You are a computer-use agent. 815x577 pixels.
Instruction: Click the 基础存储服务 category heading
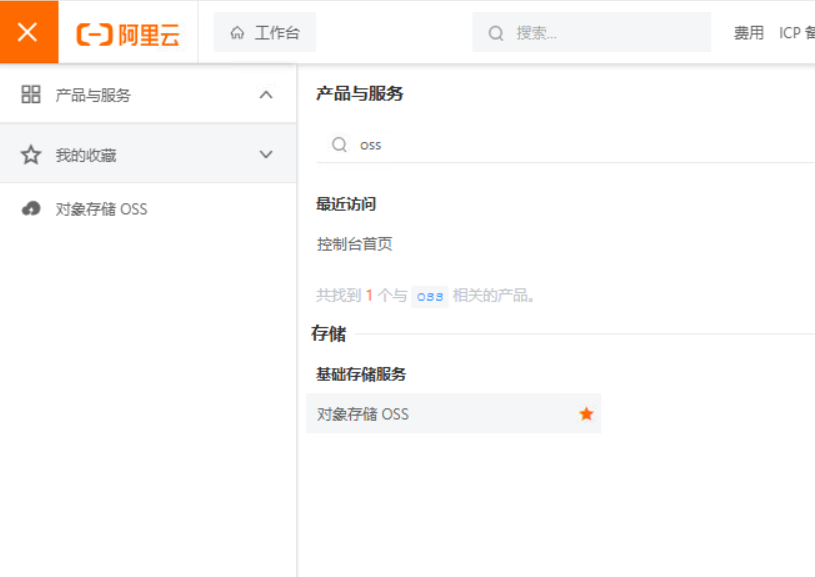(x=361, y=374)
